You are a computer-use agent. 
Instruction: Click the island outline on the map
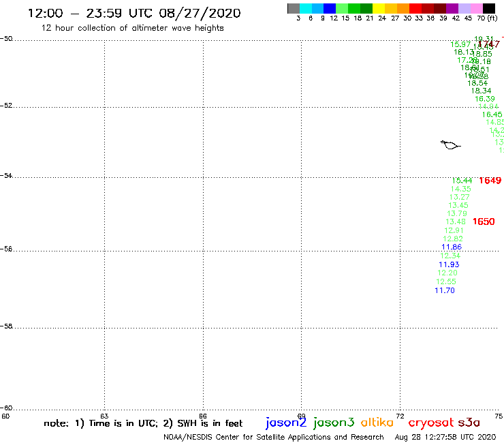pos(450,145)
